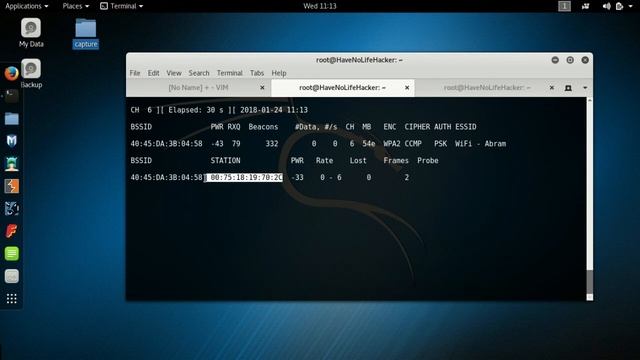Open the Applications menu
Screen dimensions: 640x360
coord(27,6)
